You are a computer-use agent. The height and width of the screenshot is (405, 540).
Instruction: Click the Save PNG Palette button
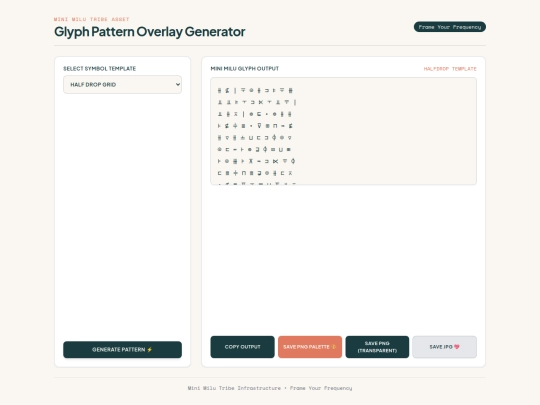coord(310,347)
